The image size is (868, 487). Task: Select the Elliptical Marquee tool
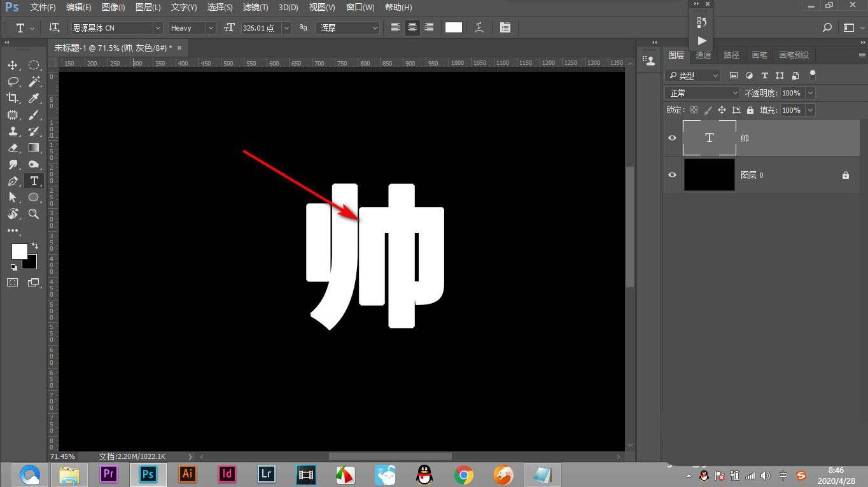click(x=34, y=65)
